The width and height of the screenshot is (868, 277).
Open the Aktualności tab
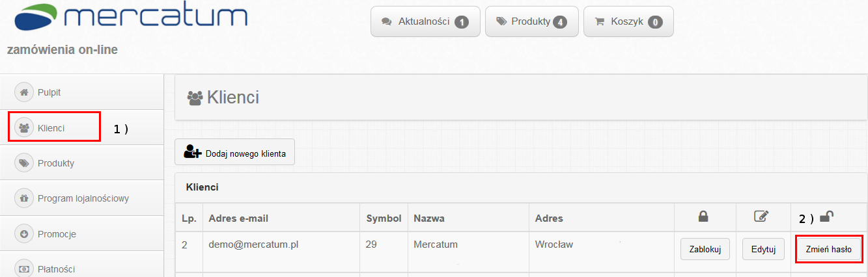(x=425, y=21)
